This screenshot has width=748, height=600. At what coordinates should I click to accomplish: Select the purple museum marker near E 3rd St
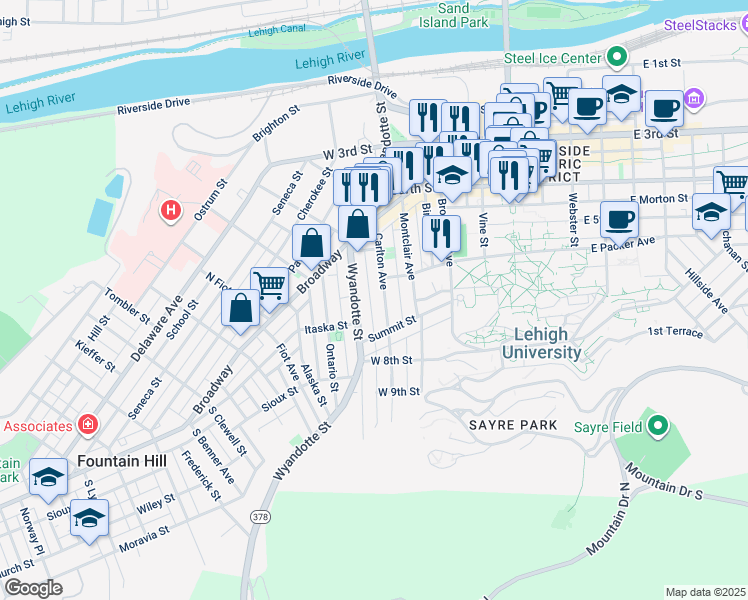point(694,98)
